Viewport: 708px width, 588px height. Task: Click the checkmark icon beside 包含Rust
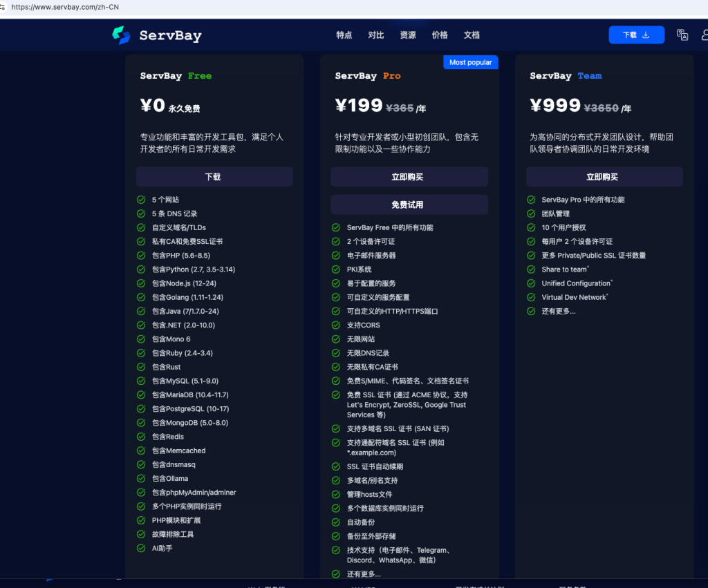pyautogui.click(x=141, y=367)
